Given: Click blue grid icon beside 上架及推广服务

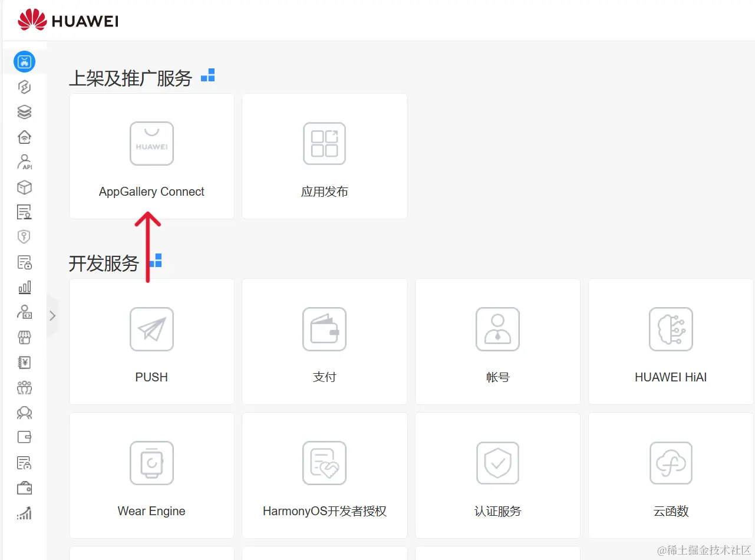Looking at the screenshot, I should coord(207,75).
